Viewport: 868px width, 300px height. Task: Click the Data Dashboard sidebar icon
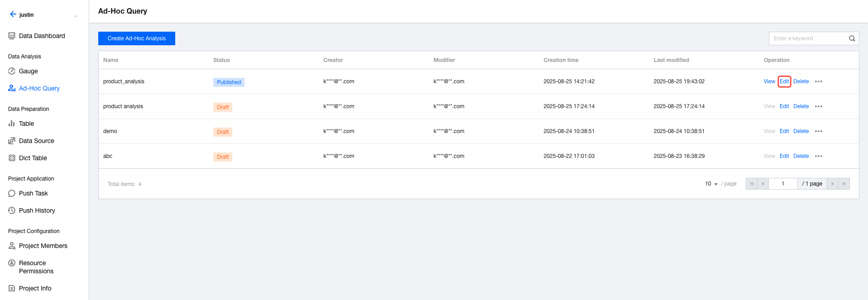(x=12, y=36)
